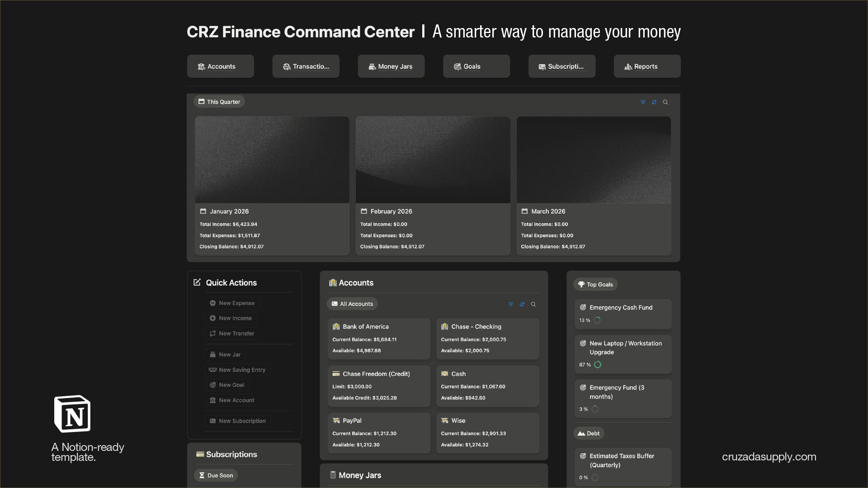The height and width of the screenshot is (488, 868).
Task: Open the search magnifier in the Accounts panel
Action: [533, 304]
